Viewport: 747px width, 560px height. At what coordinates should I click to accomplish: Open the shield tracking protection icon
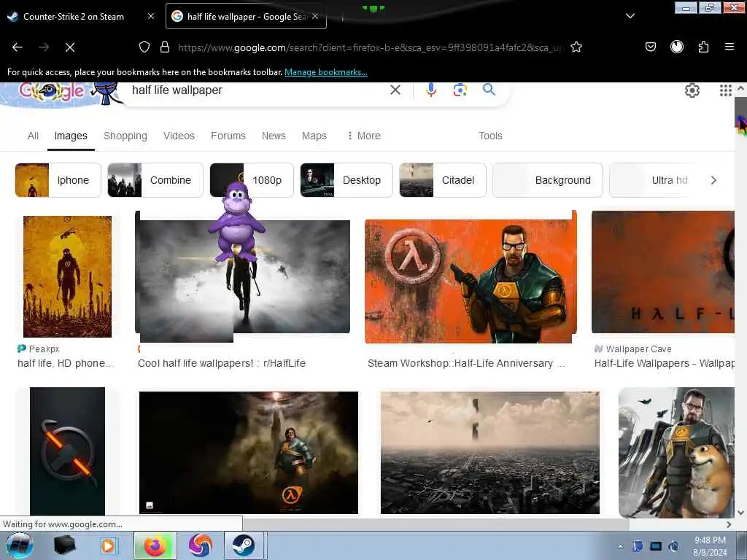click(144, 47)
